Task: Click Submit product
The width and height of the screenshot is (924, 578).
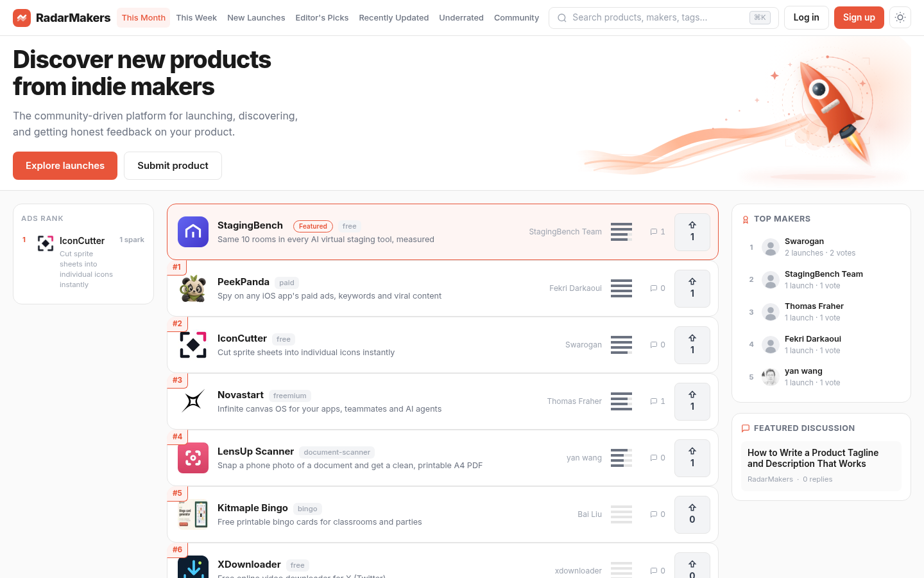Action: 173,166
